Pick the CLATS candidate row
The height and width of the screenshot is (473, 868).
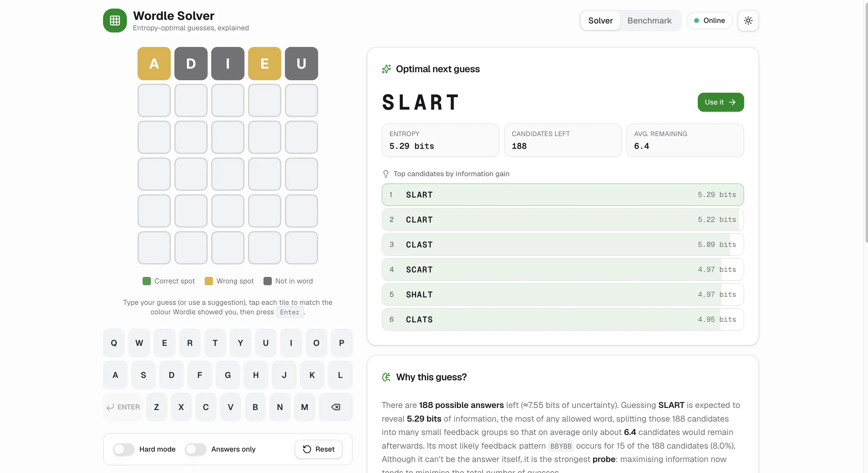point(562,319)
